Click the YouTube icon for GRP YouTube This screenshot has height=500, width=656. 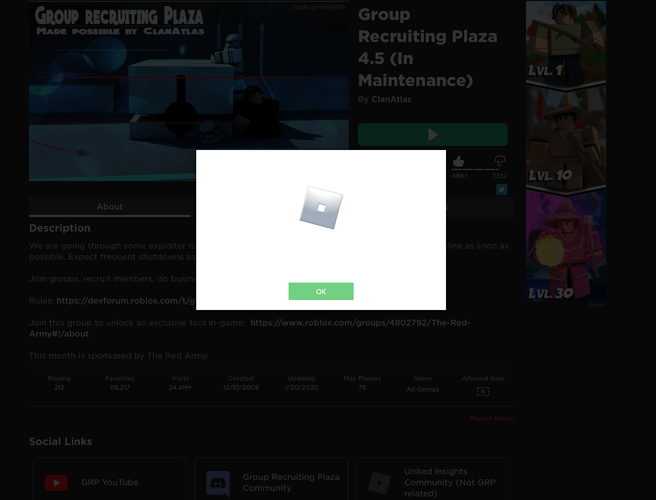[x=56, y=482]
